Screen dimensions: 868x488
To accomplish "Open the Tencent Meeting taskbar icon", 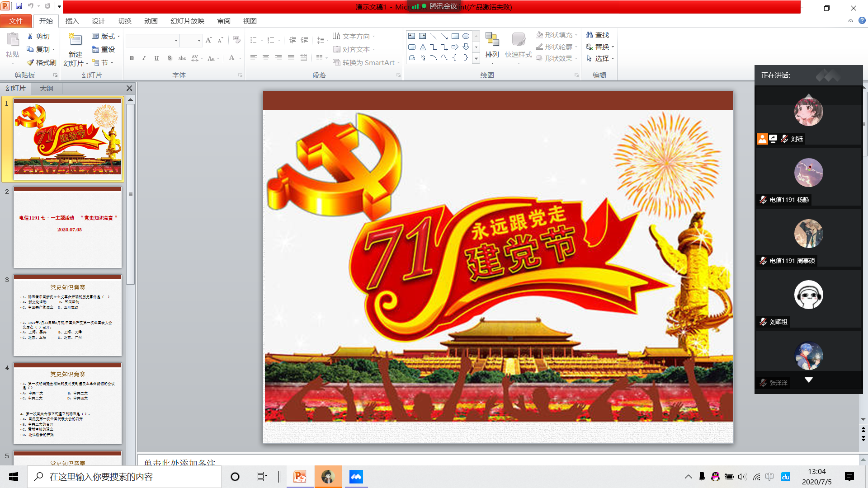I will (356, 477).
